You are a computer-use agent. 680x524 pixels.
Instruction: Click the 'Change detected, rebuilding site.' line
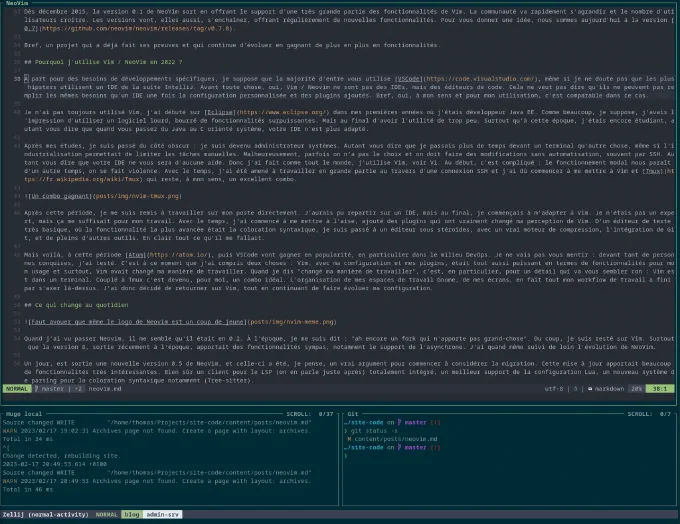pyautogui.click(x=61, y=456)
